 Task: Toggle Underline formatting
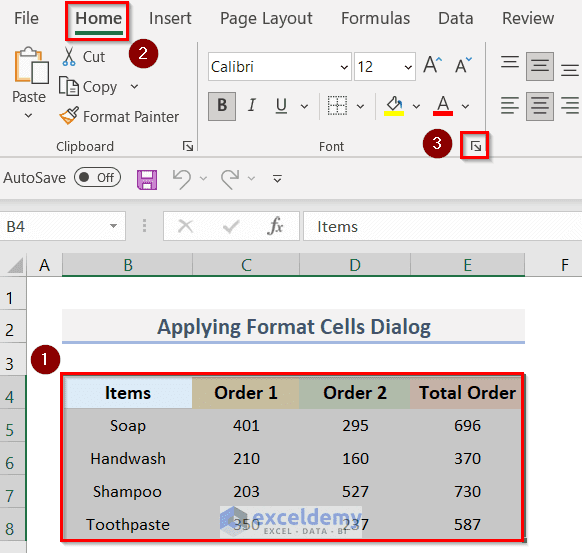coord(281,106)
